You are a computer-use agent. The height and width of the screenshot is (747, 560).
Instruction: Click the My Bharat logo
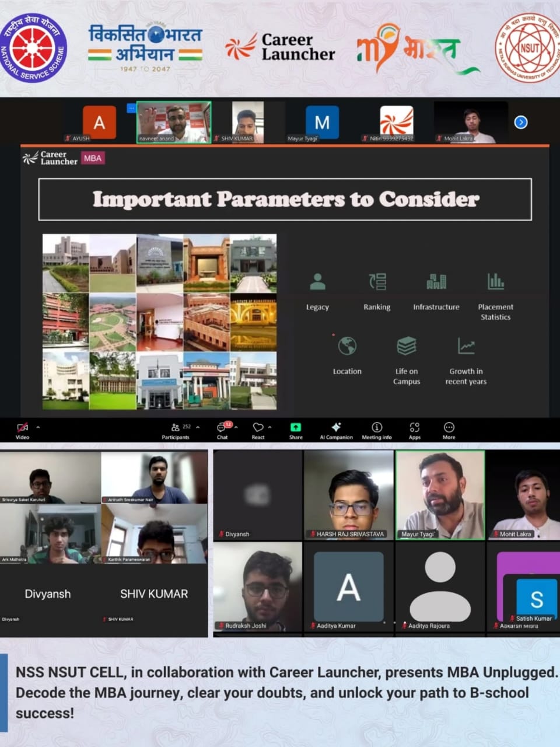[x=417, y=49]
